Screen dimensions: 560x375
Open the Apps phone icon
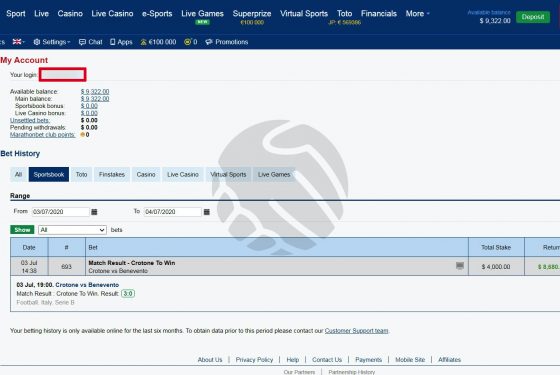coord(112,42)
